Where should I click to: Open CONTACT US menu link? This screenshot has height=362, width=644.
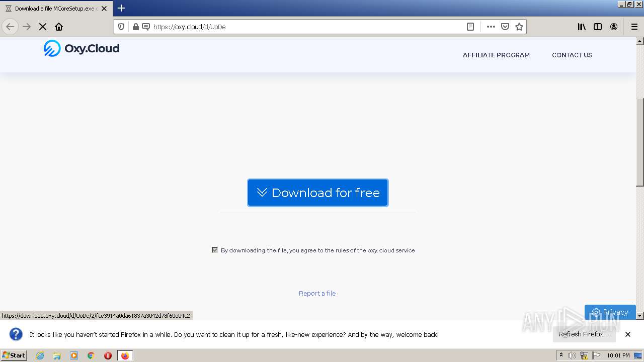click(572, 55)
